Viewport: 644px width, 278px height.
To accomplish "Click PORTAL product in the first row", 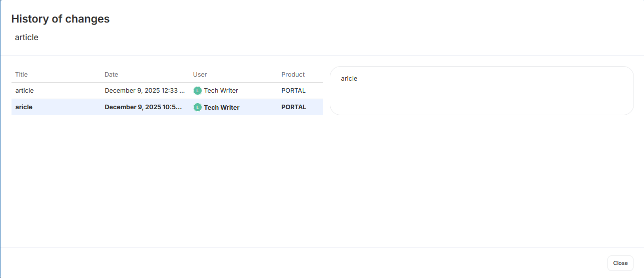I will (x=293, y=91).
